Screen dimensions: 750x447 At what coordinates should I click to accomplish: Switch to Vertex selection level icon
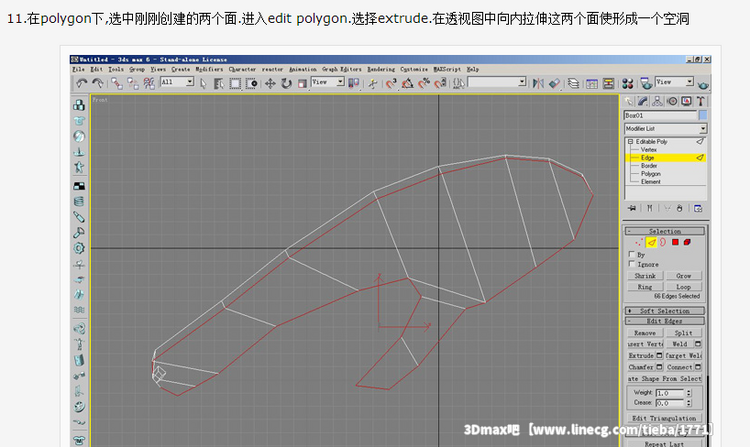point(640,242)
